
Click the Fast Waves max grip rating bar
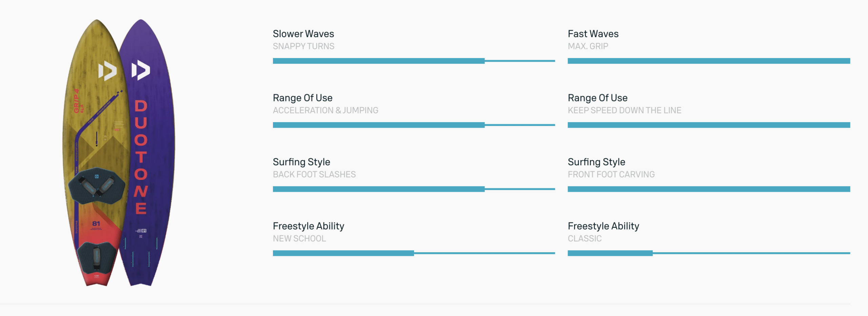[709, 61]
